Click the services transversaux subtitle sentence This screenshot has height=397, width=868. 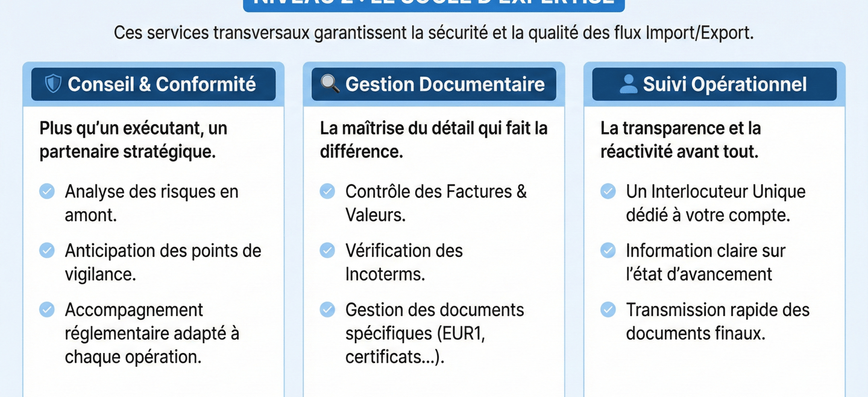(433, 33)
